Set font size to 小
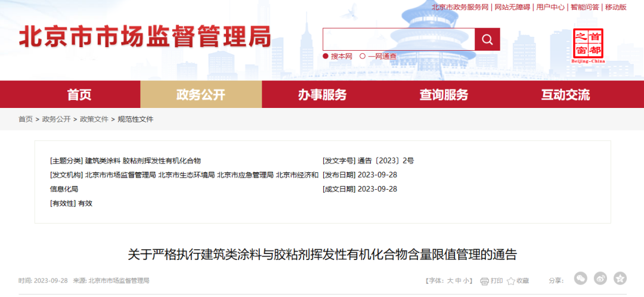This screenshot has height=297, width=644. [465, 281]
